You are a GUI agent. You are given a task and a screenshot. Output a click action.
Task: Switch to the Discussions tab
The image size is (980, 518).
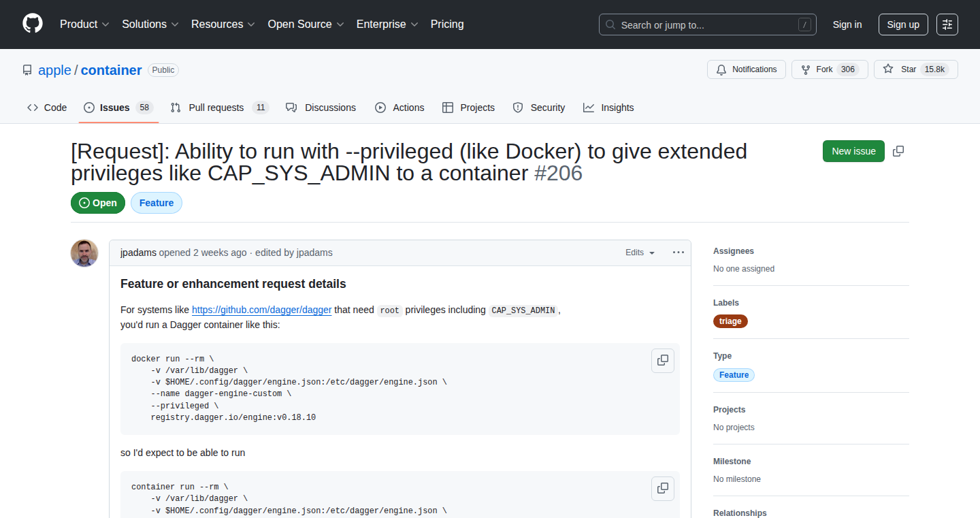point(321,108)
